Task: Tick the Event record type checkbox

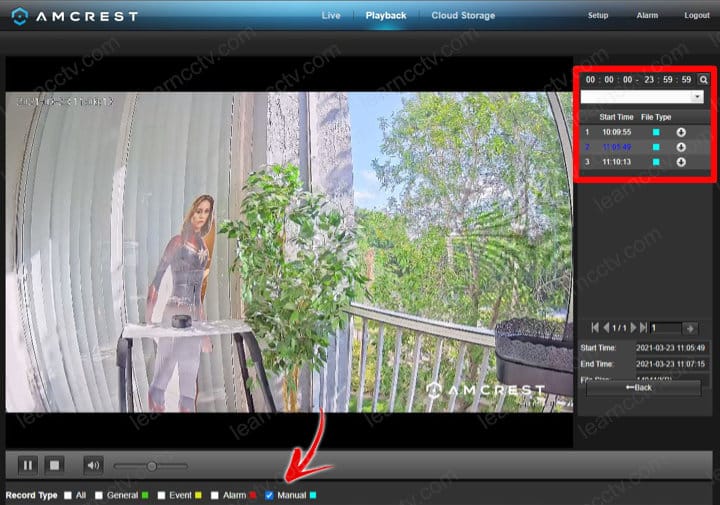Action: (x=161, y=495)
